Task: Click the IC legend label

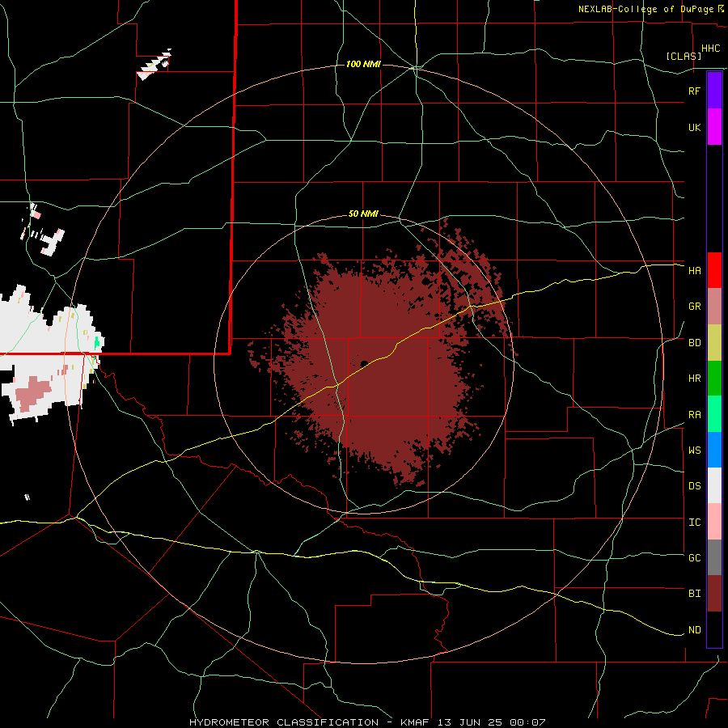Action: [x=694, y=523]
